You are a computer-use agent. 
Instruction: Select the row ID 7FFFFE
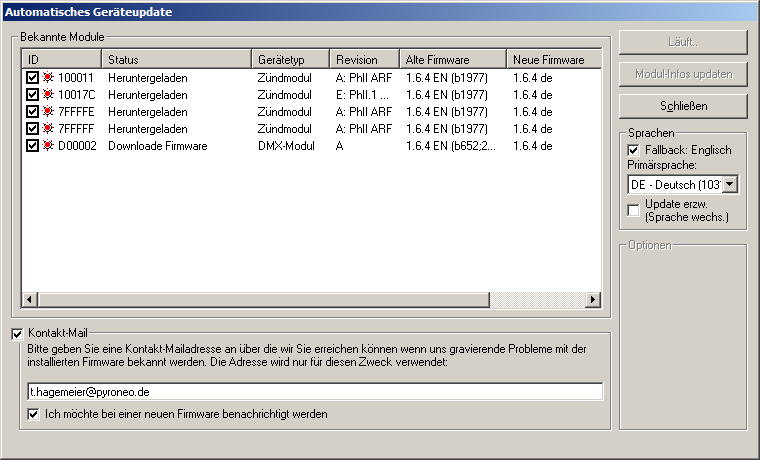(x=76, y=111)
